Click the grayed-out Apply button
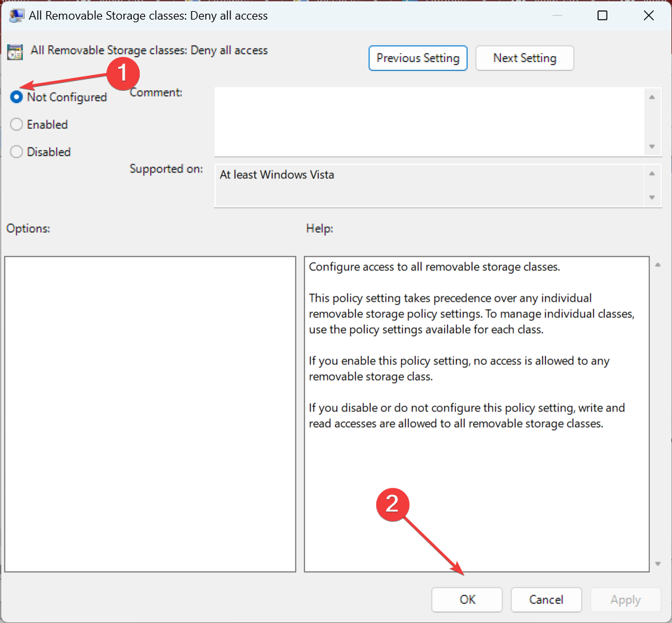 tap(625, 599)
